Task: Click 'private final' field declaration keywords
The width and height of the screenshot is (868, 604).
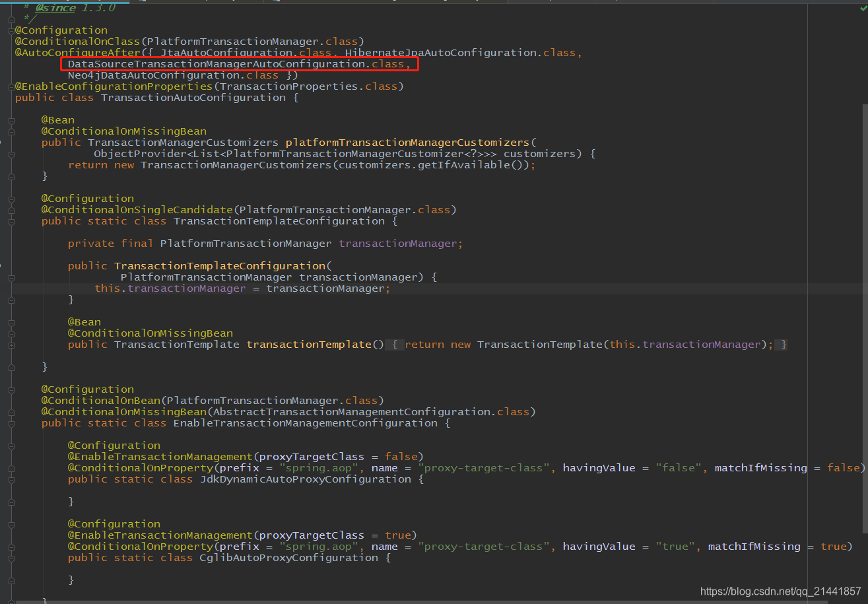Action: [110, 244]
